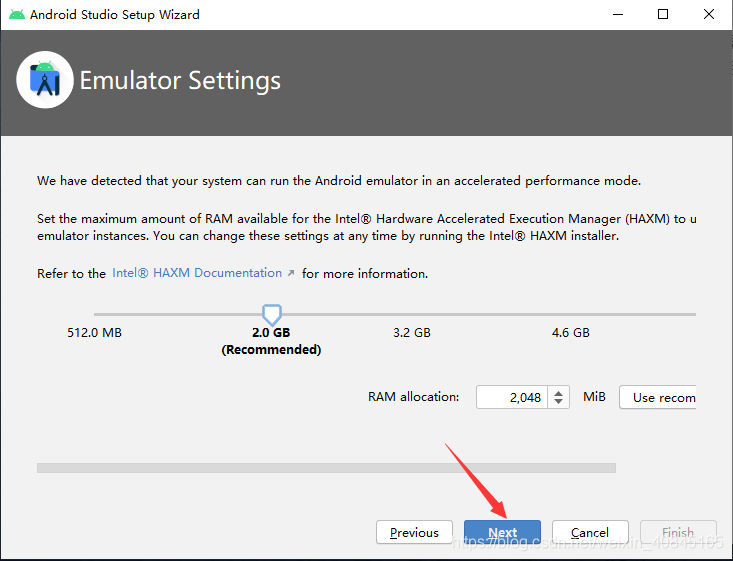Image resolution: width=733 pixels, height=561 pixels.
Task: Click the MiB unit label
Action: 594,397
